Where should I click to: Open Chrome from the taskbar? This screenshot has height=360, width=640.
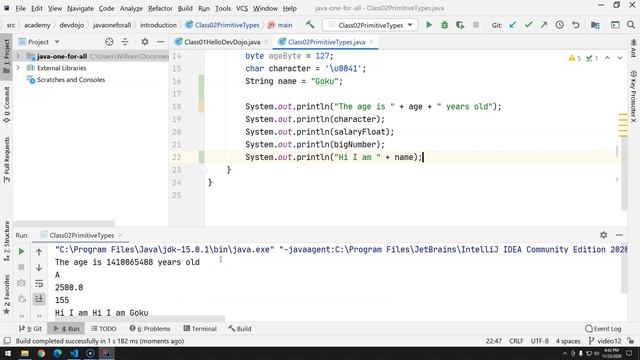click(x=41, y=353)
